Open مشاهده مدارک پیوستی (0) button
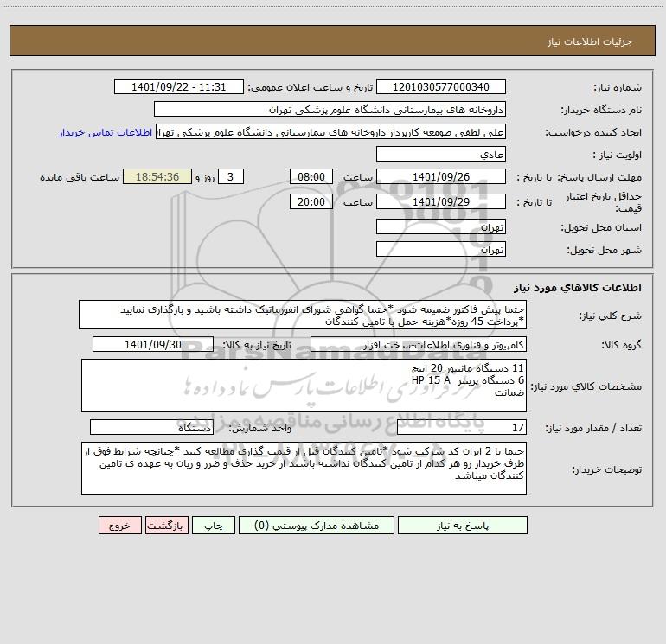The height and width of the screenshot is (644, 666). coord(317,525)
